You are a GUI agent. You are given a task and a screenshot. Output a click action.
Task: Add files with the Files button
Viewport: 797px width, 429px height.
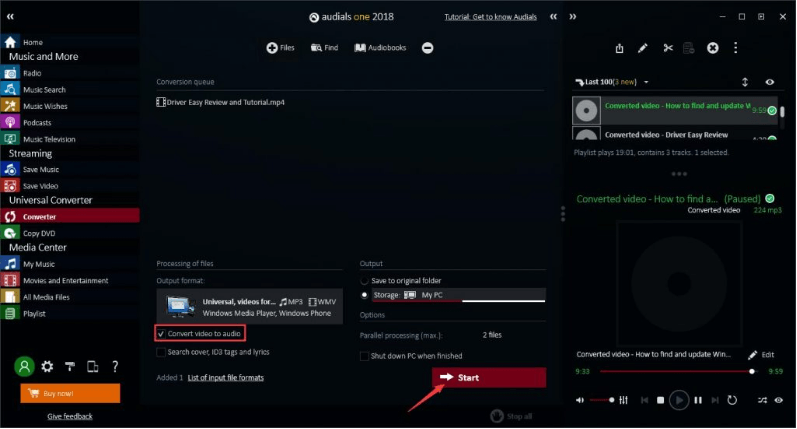click(x=281, y=48)
